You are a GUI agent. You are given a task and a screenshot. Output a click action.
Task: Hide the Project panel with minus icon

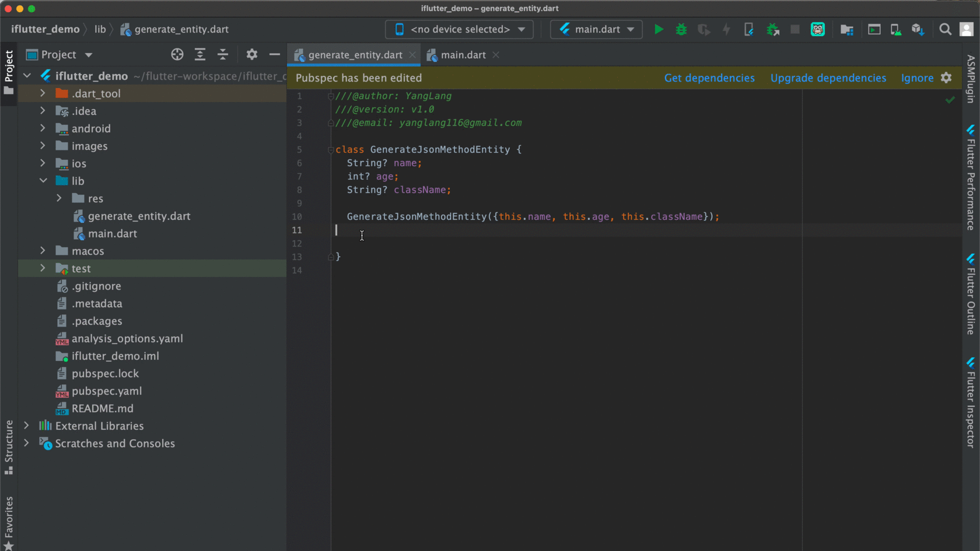click(x=275, y=54)
